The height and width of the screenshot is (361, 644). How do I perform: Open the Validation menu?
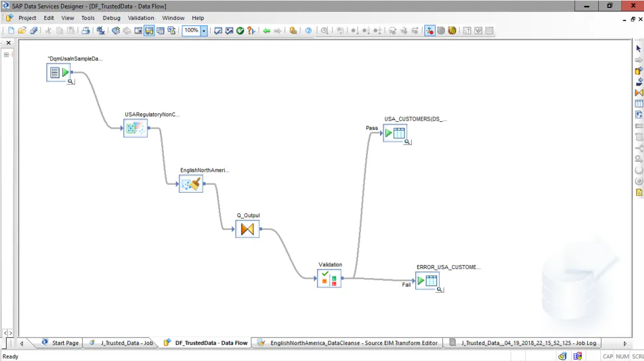click(x=141, y=18)
